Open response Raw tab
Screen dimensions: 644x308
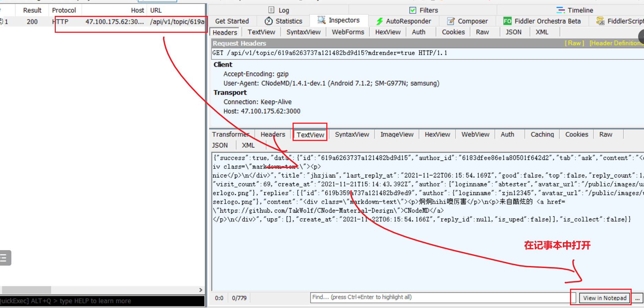[605, 134]
